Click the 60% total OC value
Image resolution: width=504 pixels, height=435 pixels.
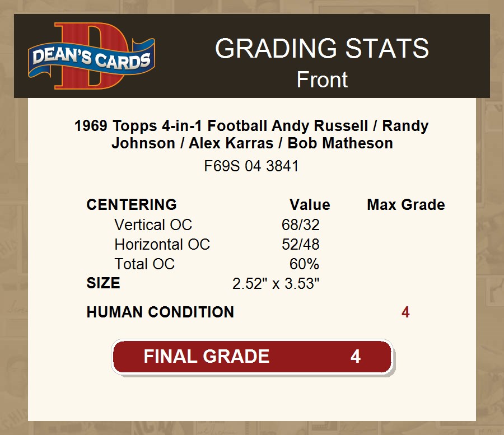click(x=304, y=264)
